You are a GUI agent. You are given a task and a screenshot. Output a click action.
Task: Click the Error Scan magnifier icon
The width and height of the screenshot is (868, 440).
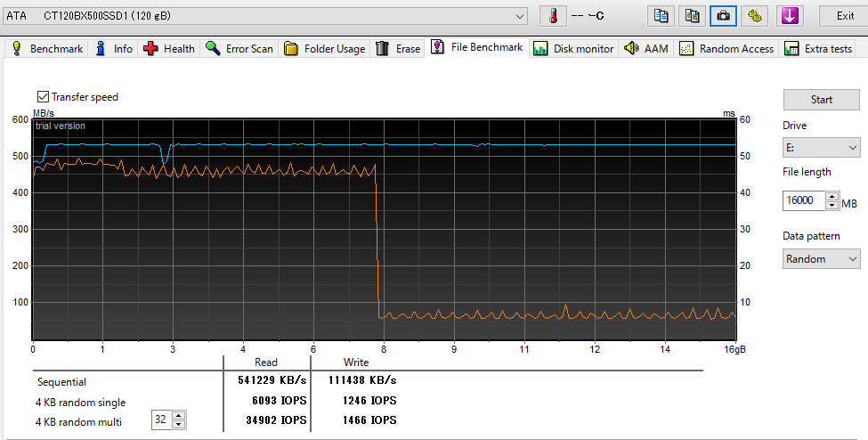tap(213, 48)
